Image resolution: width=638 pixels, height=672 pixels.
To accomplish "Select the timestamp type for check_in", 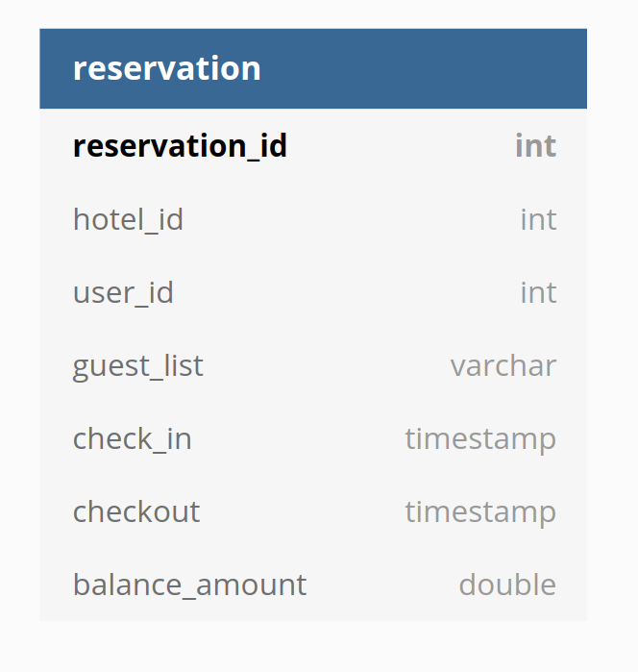I will 480,439.
